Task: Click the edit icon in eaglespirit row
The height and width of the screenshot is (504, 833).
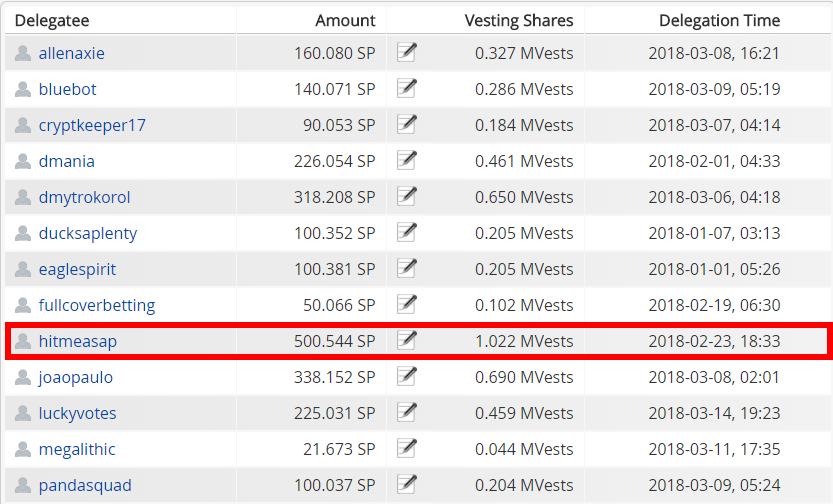Action: [x=406, y=268]
